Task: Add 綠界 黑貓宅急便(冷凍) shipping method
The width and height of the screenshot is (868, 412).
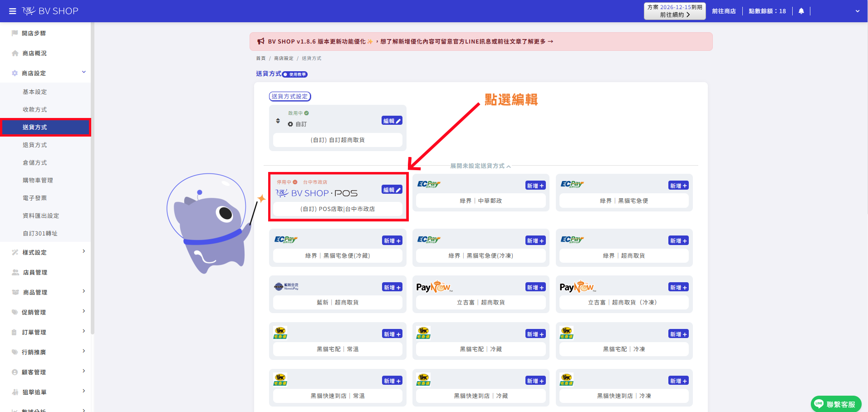Action: [x=535, y=241]
